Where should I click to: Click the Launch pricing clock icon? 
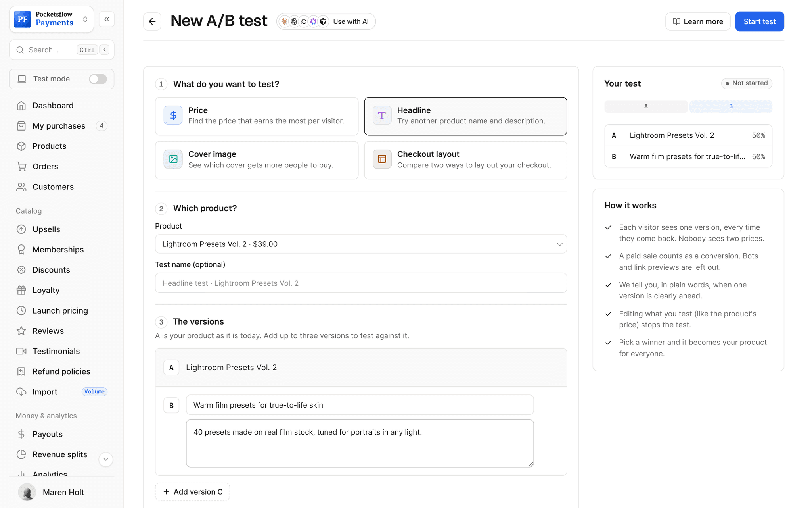pyautogui.click(x=21, y=310)
